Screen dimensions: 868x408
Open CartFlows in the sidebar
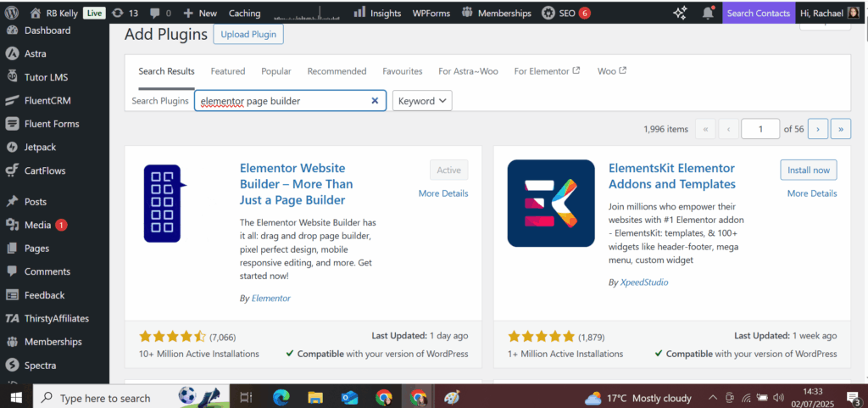click(44, 170)
